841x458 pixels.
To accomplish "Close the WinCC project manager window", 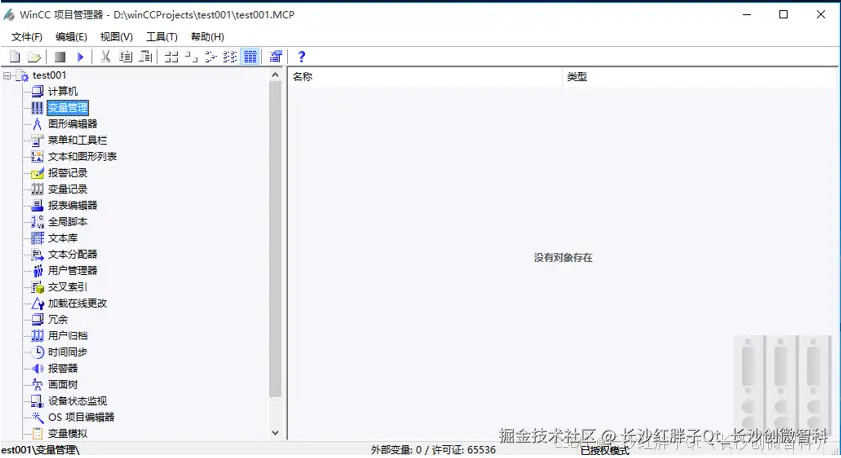I will [x=821, y=14].
